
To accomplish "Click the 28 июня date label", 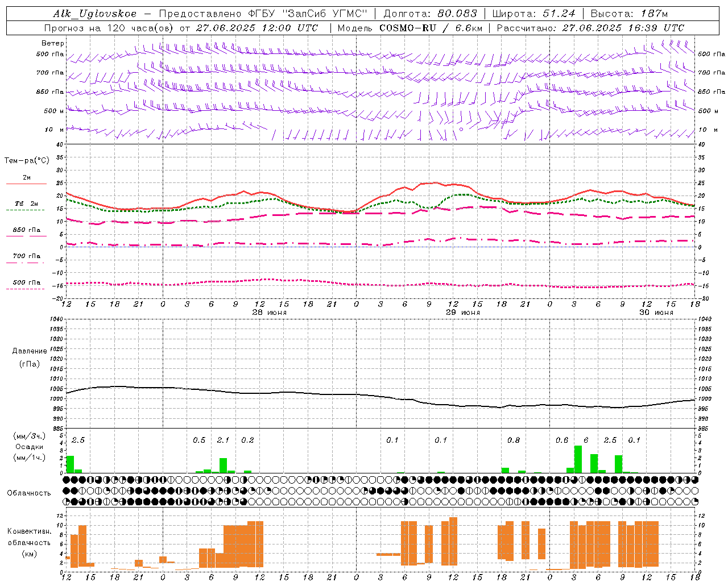I will [x=270, y=313].
